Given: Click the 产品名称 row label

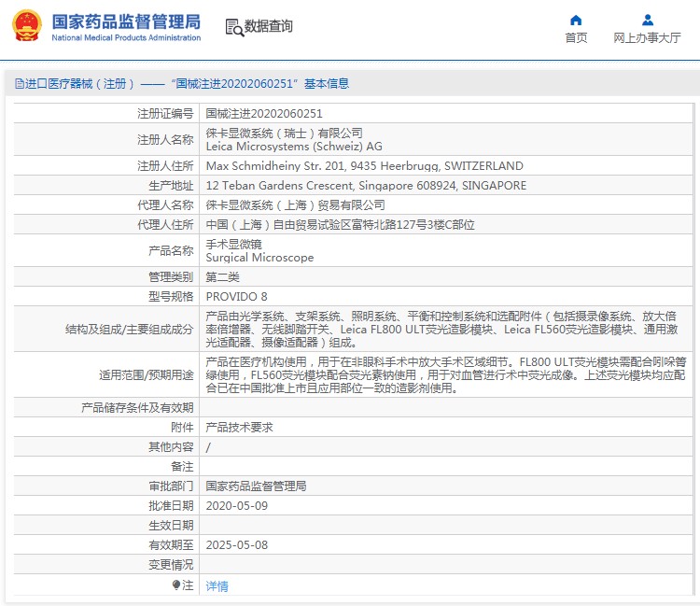Looking at the screenshot, I should coord(171,251).
